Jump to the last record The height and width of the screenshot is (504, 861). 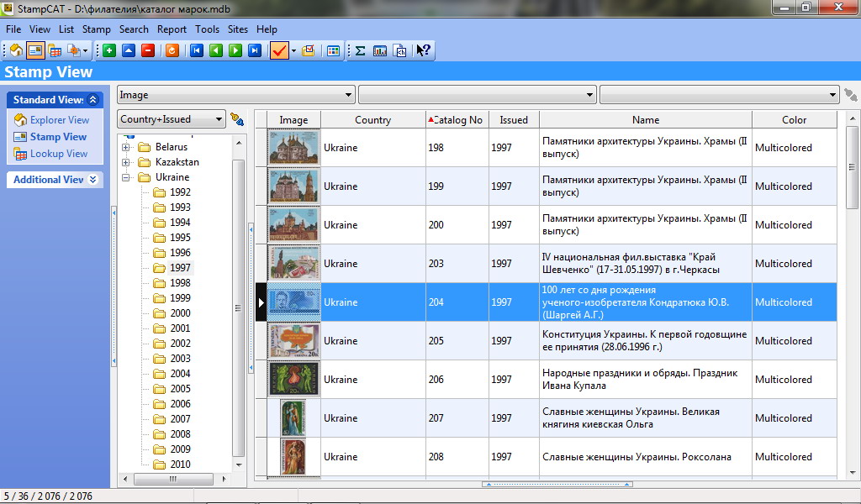[254, 50]
